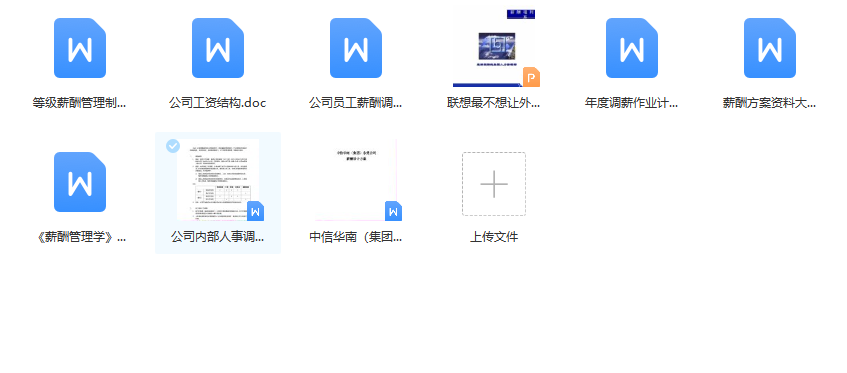Open the 公司内部人事调 document thumbnail

[218, 180]
